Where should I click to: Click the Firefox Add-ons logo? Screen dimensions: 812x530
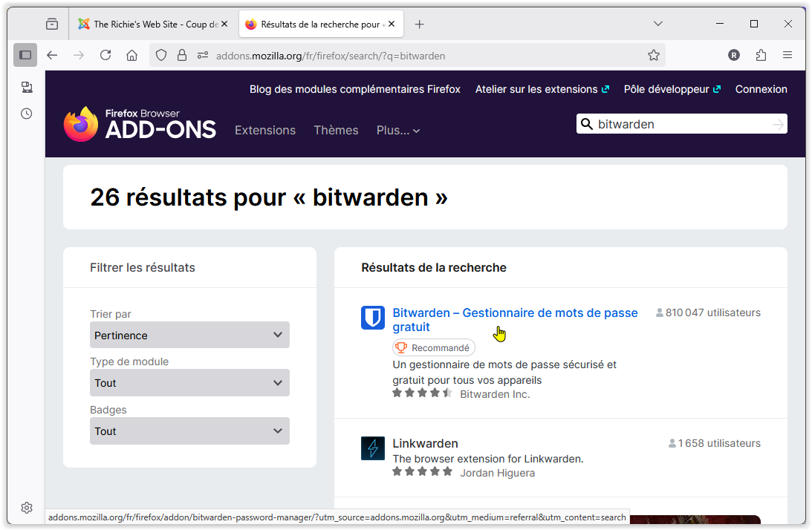tap(140, 124)
